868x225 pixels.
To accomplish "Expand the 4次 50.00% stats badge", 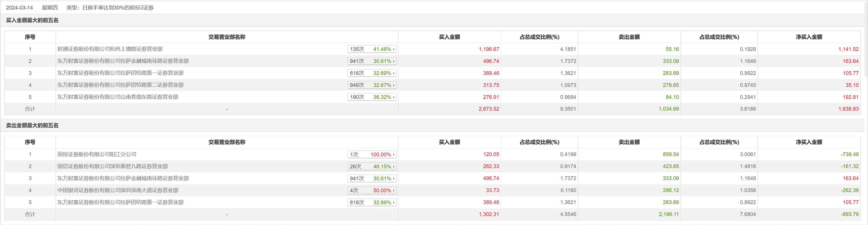I will (372, 191).
